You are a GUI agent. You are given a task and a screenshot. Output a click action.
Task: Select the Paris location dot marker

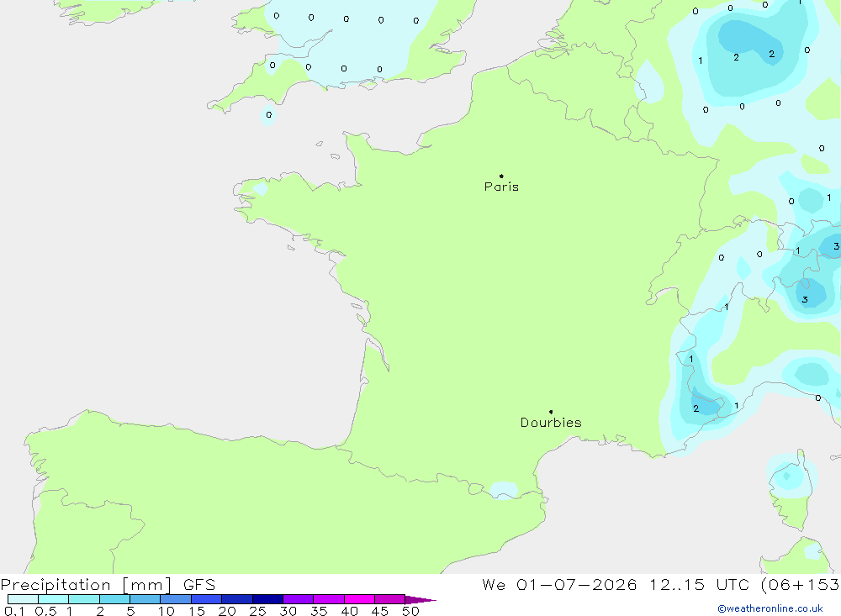click(501, 176)
